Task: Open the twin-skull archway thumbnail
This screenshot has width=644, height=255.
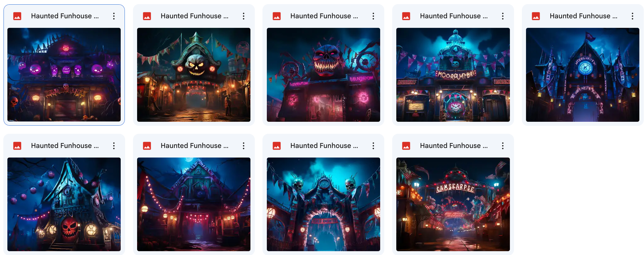Action: [323, 204]
